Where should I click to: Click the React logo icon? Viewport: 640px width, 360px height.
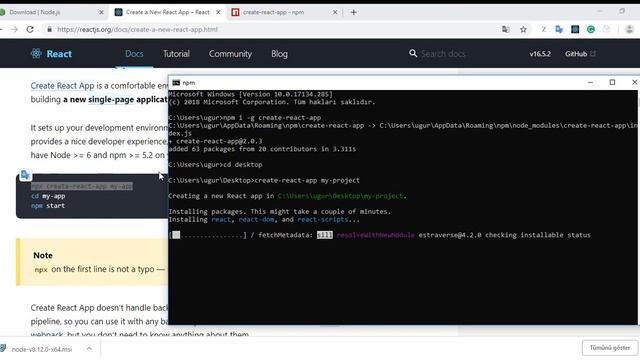(36, 53)
